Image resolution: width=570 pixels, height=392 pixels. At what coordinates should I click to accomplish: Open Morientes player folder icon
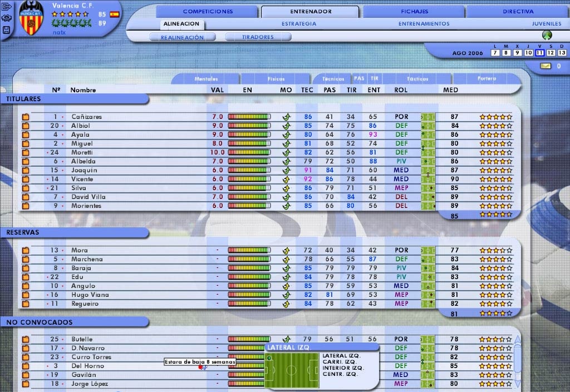click(x=26, y=206)
